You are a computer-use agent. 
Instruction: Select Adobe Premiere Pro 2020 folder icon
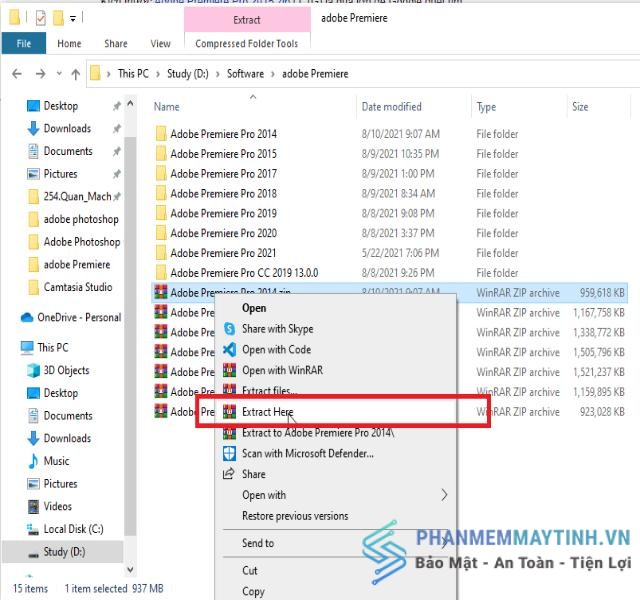(x=161, y=233)
